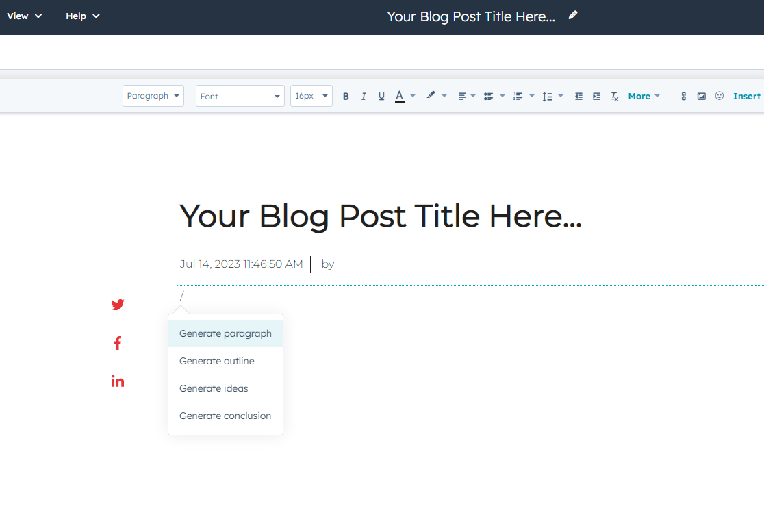
Task: Expand the More formatting options
Action: (x=644, y=97)
